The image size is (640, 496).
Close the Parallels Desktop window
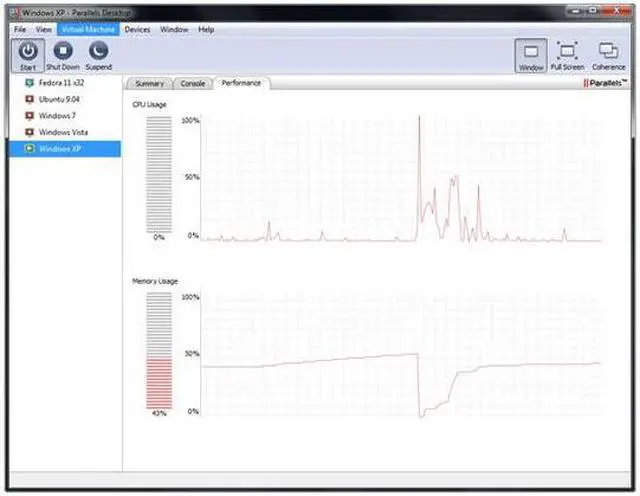tap(617, 11)
